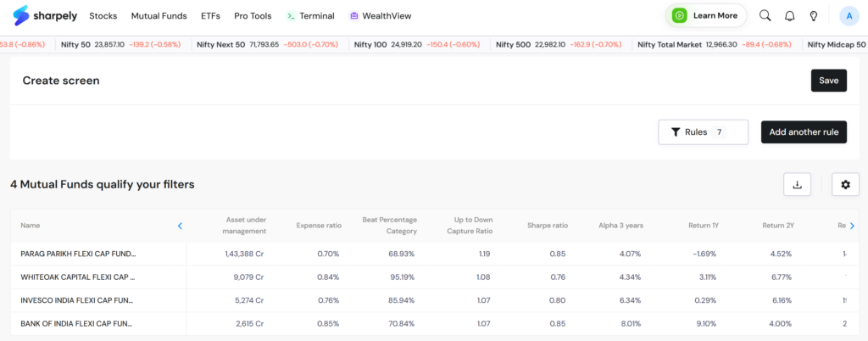The image size is (868, 341).
Task: Save the created screen
Action: click(x=829, y=81)
